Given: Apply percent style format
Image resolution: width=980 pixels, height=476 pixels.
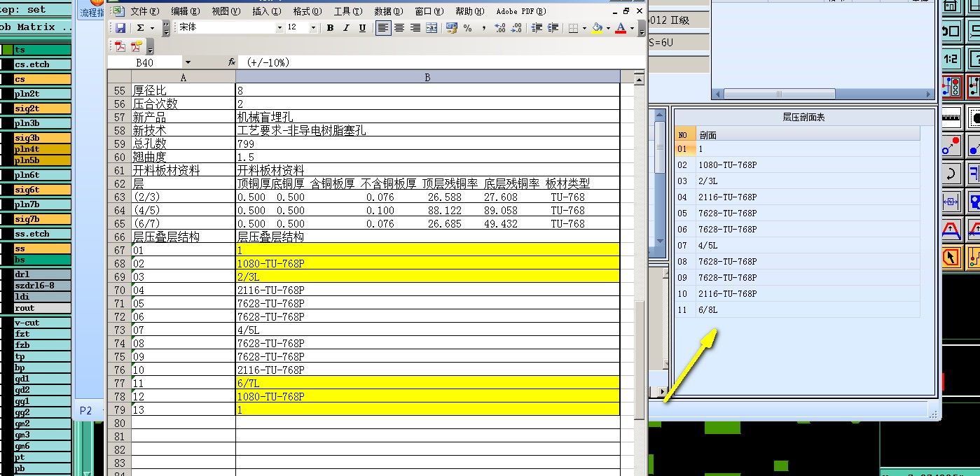Looking at the screenshot, I should pos(468,28).
